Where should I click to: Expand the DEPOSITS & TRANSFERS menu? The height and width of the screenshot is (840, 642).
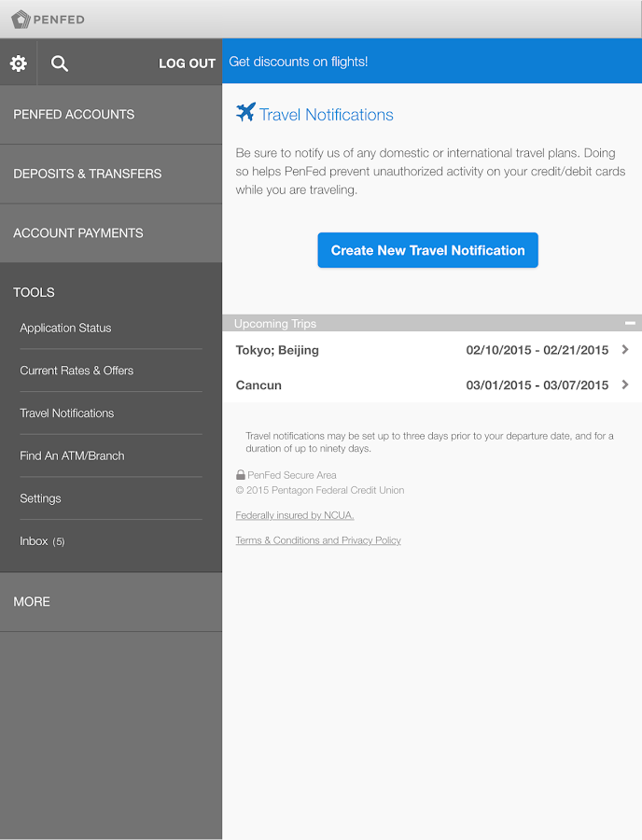111,175
